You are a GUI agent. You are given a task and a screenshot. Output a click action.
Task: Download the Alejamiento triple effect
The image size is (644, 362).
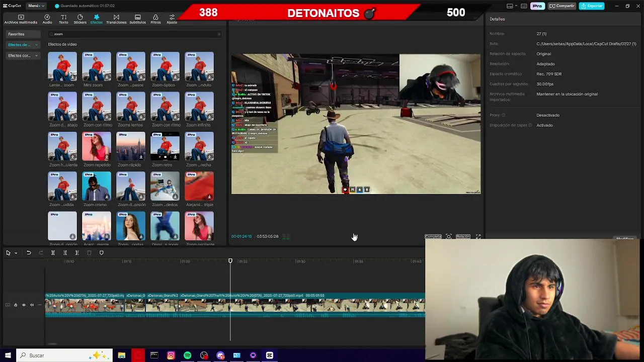click(x=209, y=197)
